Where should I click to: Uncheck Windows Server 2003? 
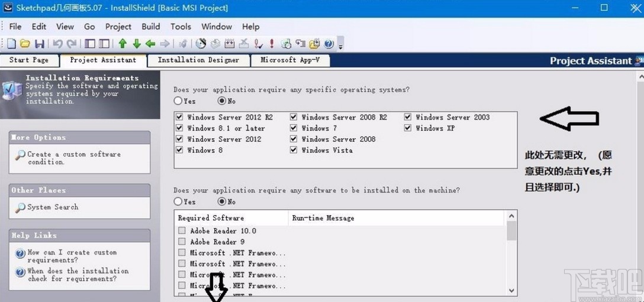coord(407,117)
